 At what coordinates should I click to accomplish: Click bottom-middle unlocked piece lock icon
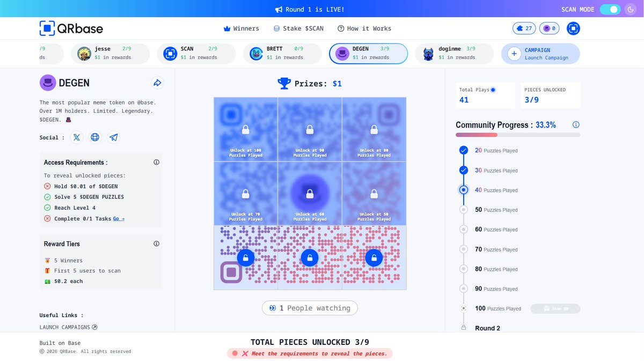pyautogui.click(x=310, y=258)
